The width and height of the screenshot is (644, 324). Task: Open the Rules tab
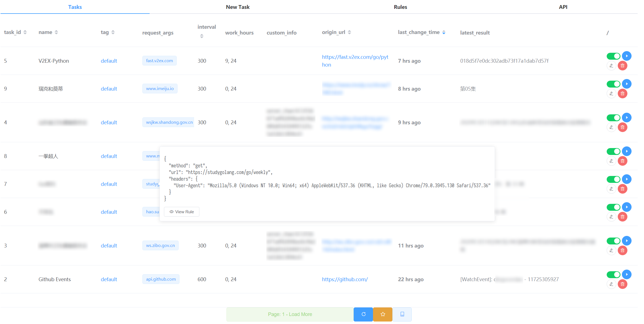(x=400, y=7)
